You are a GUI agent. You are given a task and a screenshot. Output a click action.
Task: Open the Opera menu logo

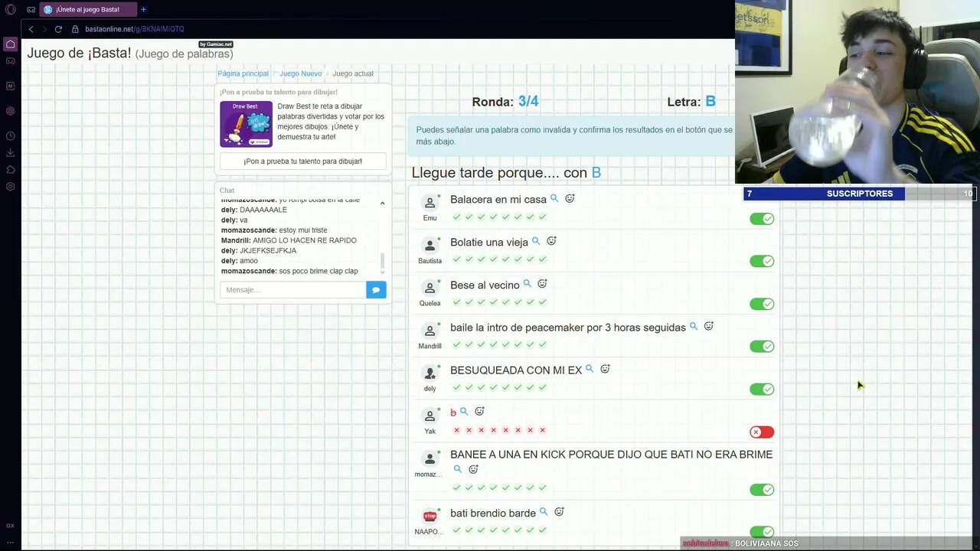pyautogui.click(x=10, y=10)
